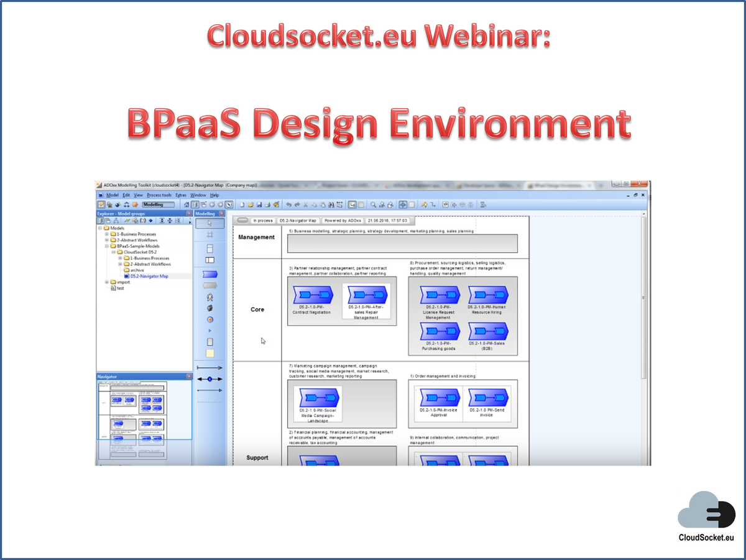The height and width of the screenshot is (560, 746).
Task: Click the Zoom magnifier toolbar icon
Action: (x=374, y=204)
